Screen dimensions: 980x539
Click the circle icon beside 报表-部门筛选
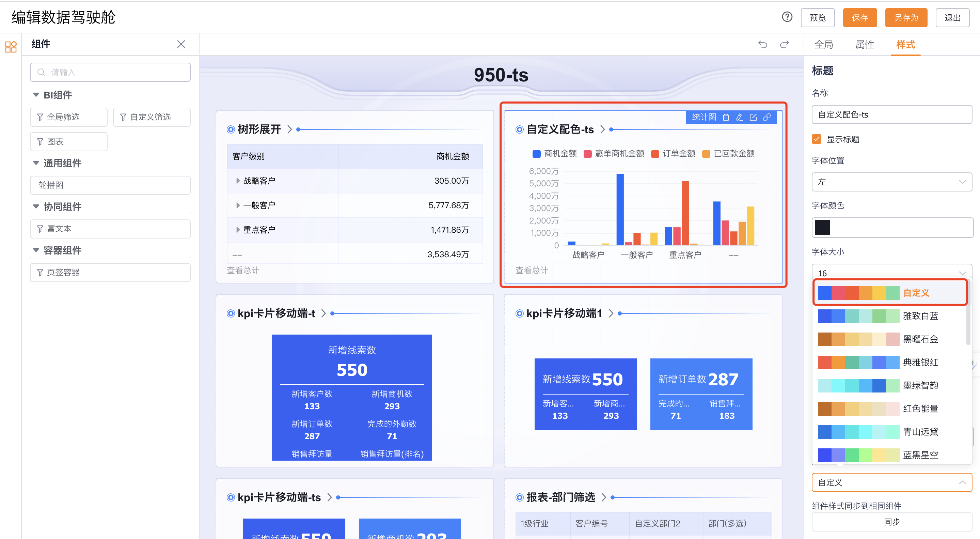[519, 497]
